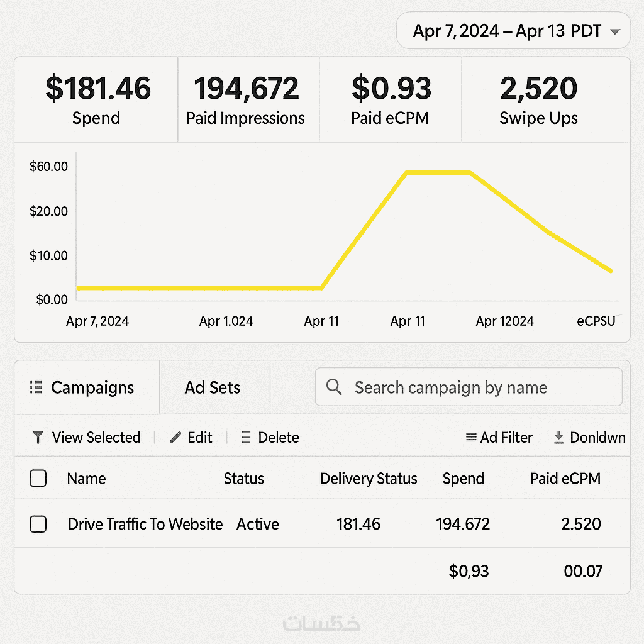Check the Drive Traffic To Website row checkbox
This screenshot has height=644, width=644.
coord(38,524)
